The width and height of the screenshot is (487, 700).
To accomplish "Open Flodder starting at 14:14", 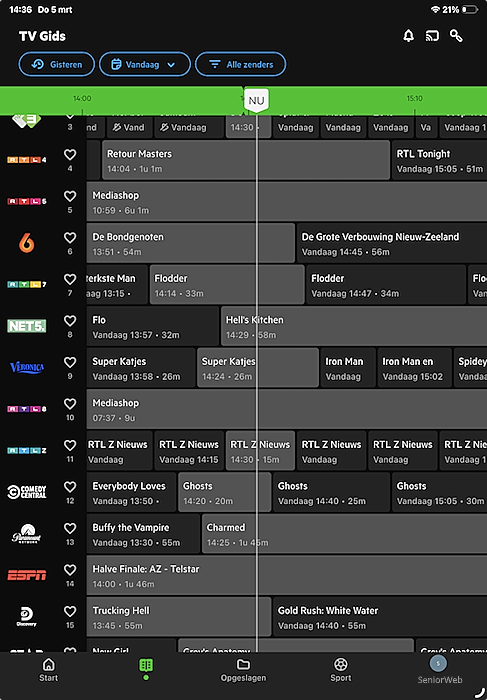I will [x=227, y=284].
